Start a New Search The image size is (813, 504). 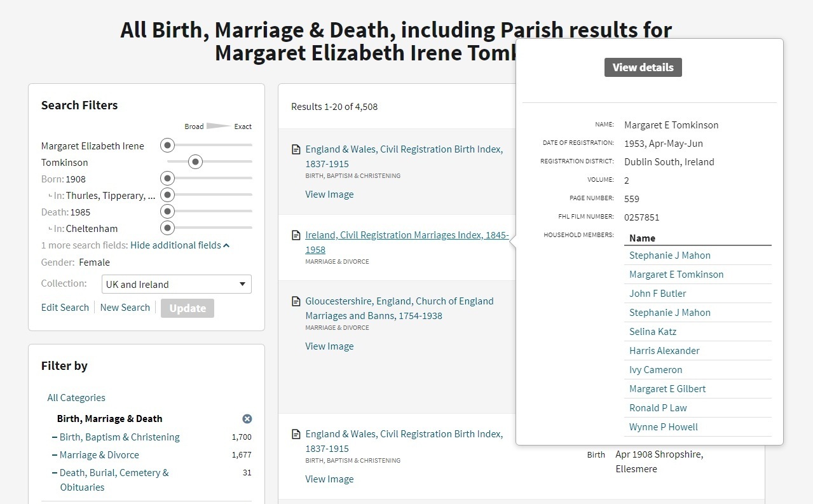click(125, 308)
